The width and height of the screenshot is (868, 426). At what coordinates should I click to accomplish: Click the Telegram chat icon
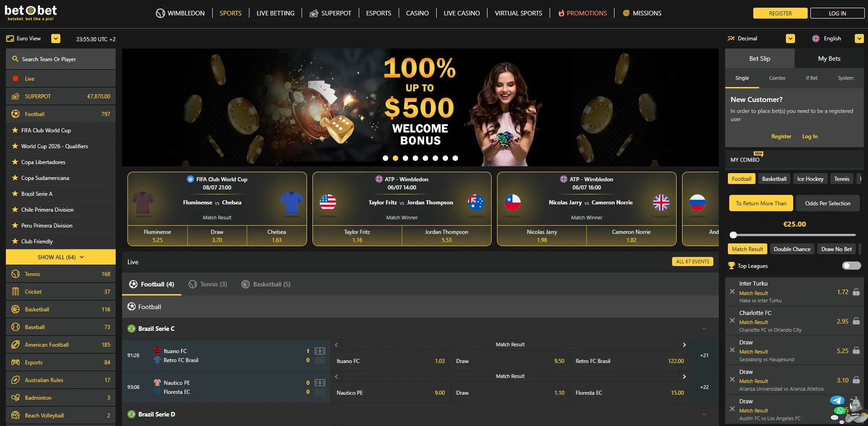(x=837, y=401)
